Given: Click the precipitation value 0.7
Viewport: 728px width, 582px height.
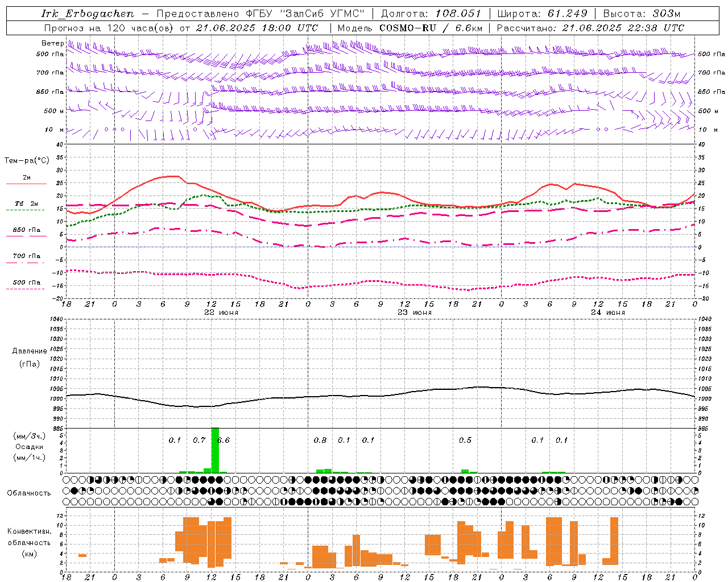Looking at the screenshot, I should point(199,440).
